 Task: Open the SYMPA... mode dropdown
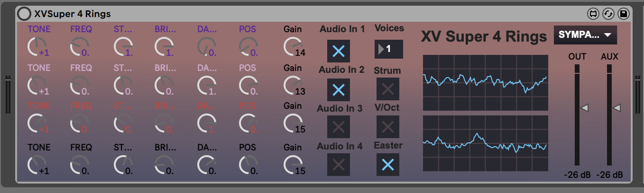(585, 35)
